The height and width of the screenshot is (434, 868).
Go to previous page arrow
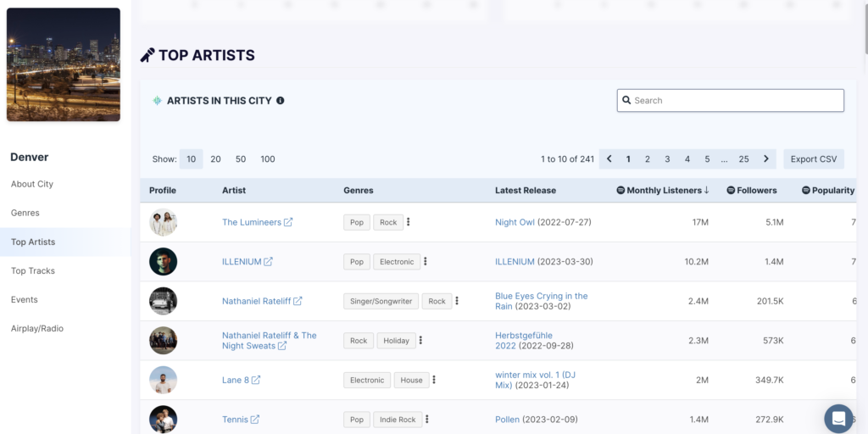point(609,159)
